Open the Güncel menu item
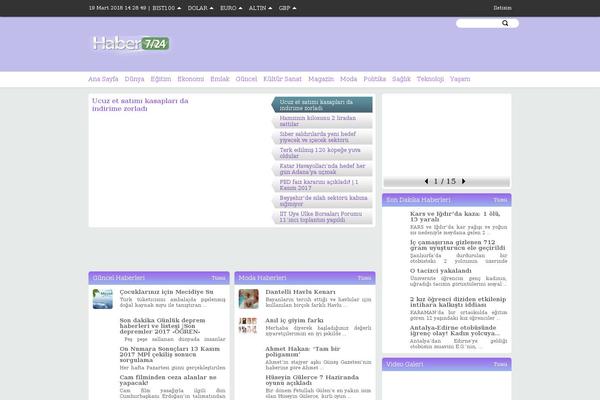 point(246,79)
